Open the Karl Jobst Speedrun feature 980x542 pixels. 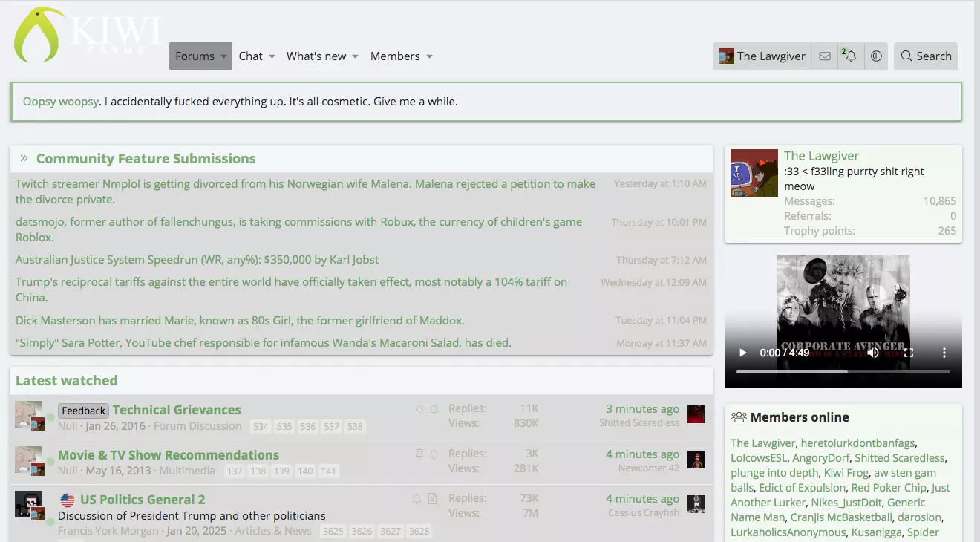pyautogui.click(x=197, y=260)
